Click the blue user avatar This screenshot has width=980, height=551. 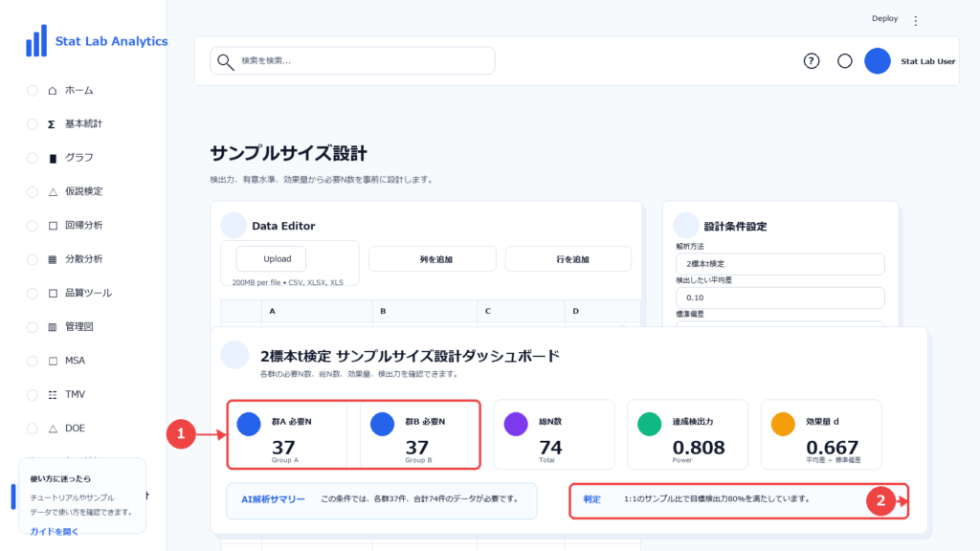(878, 61)
